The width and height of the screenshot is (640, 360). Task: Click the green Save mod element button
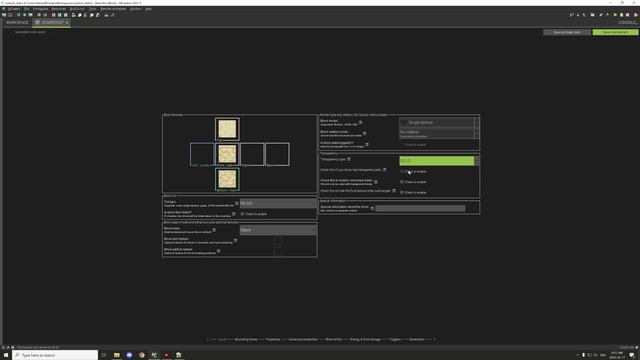[x=616, y=32]
